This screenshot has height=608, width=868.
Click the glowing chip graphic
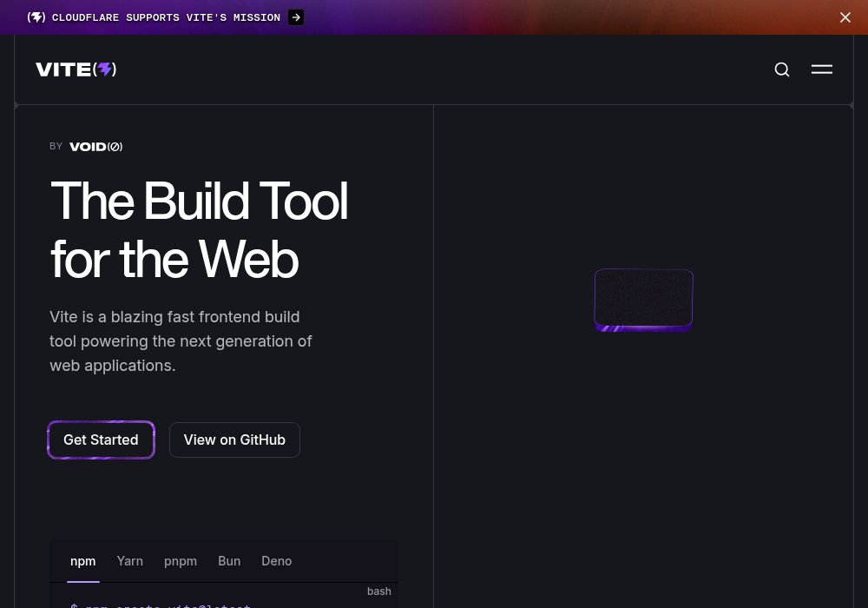[643, 301]
